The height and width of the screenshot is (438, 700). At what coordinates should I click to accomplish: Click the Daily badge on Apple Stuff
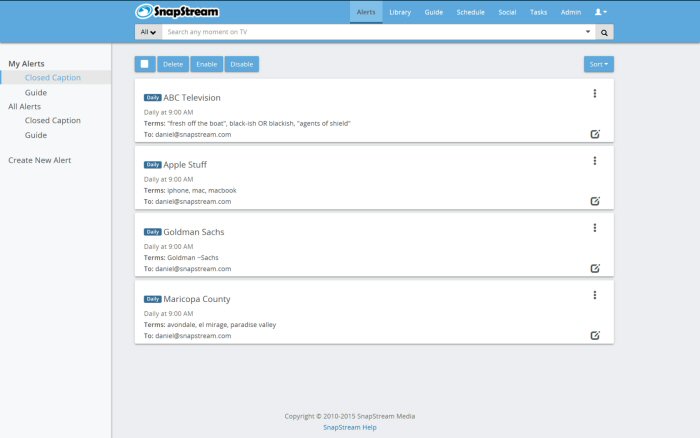tap(153, 165)
